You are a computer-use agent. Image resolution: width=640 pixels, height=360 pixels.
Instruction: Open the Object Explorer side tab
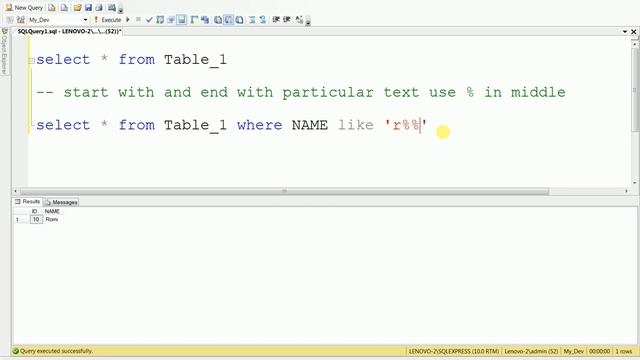[4, 52]
